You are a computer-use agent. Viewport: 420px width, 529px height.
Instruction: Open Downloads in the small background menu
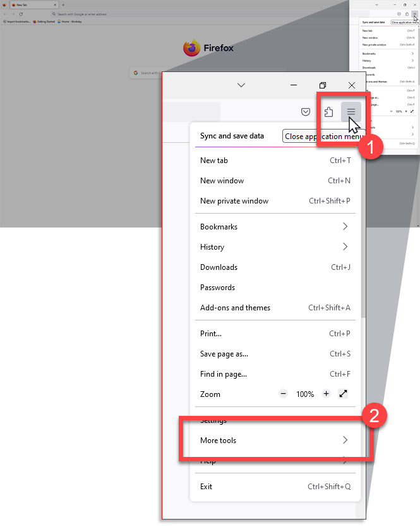[388, 68]
